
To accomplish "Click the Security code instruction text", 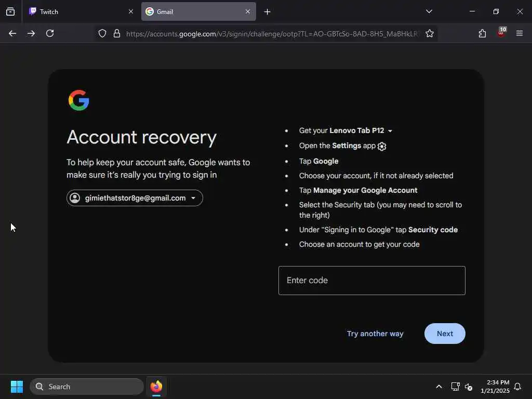I will click(433, 230).
